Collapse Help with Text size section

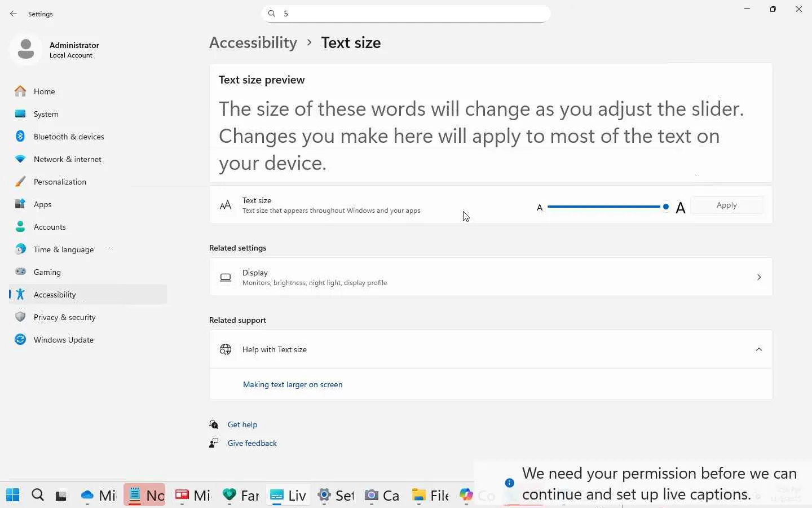[758, 349]
